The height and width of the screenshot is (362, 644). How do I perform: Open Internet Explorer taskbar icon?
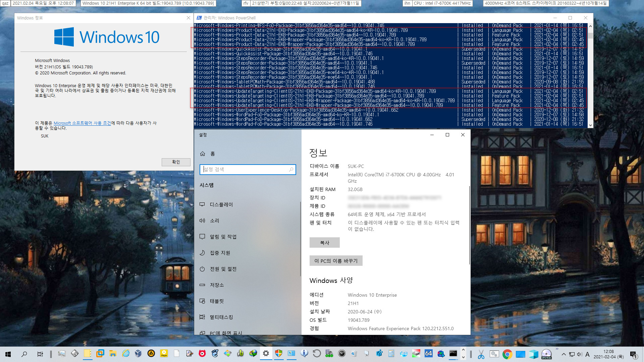pyautogui.click(x=125, y=354)
